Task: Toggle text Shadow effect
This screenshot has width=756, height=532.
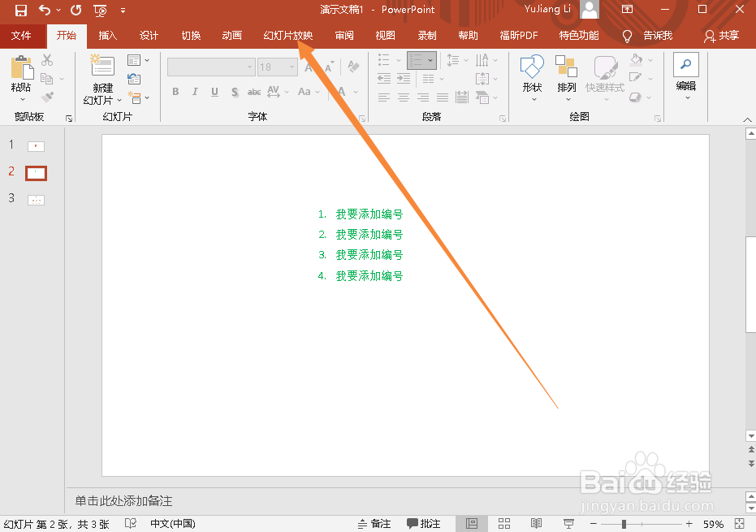Action: (235, 92)
